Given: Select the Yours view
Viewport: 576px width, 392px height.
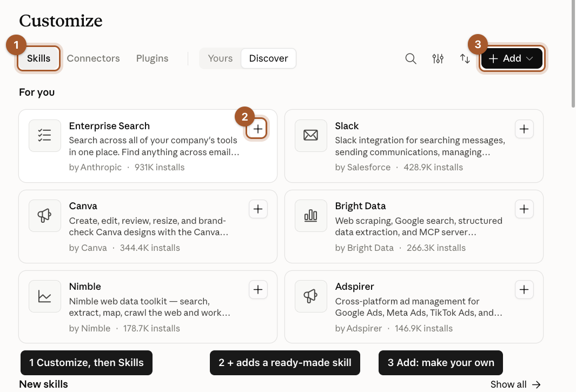Looking at the screenshot, I should 220,58.
